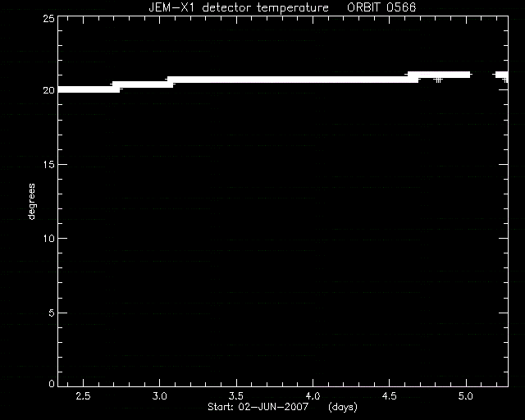This screenshot has width=525, height=420.
Task: Click the '(days)' unit label
Action: click(343, 407)
